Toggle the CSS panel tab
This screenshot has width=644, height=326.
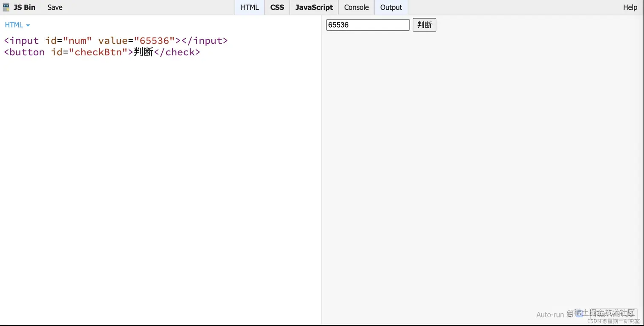coord(277,7)
